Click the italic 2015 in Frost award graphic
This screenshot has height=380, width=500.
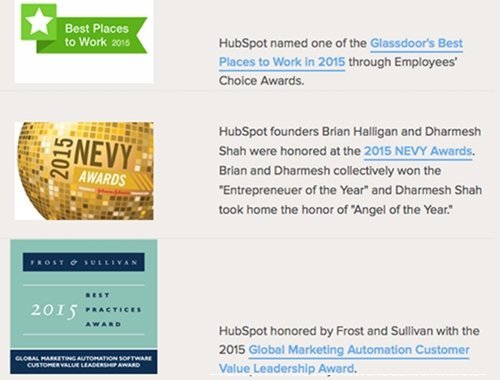(x=54, y=311)
